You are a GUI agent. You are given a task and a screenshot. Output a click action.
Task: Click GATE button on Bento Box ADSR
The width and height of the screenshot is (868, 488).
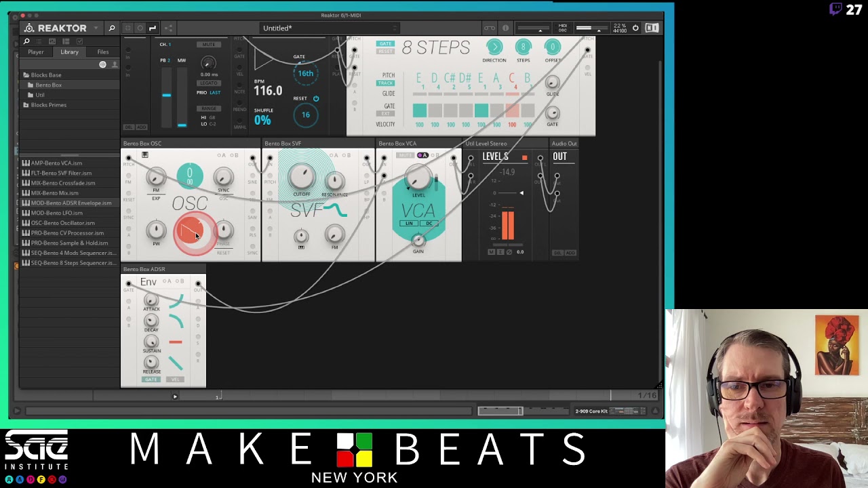[150, 380]
